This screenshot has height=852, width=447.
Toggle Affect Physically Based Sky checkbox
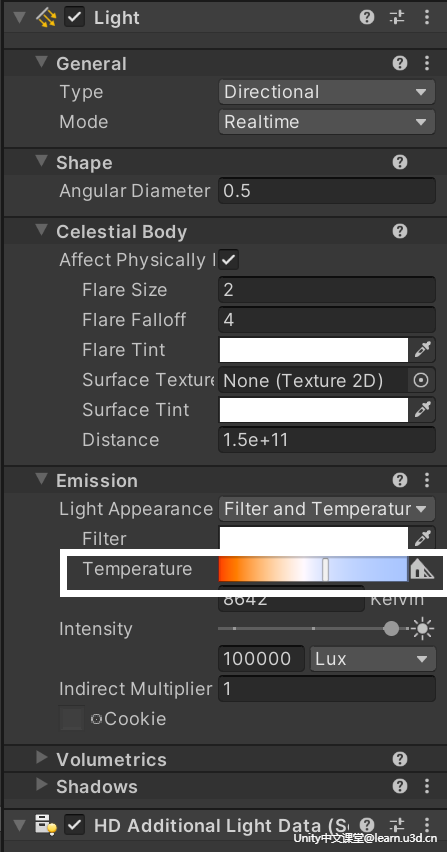[229, 260]
